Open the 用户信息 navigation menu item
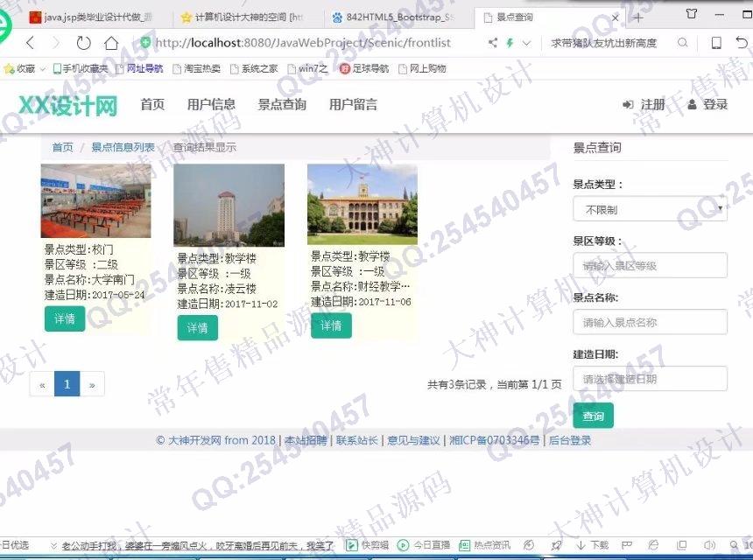 [211, 105]
